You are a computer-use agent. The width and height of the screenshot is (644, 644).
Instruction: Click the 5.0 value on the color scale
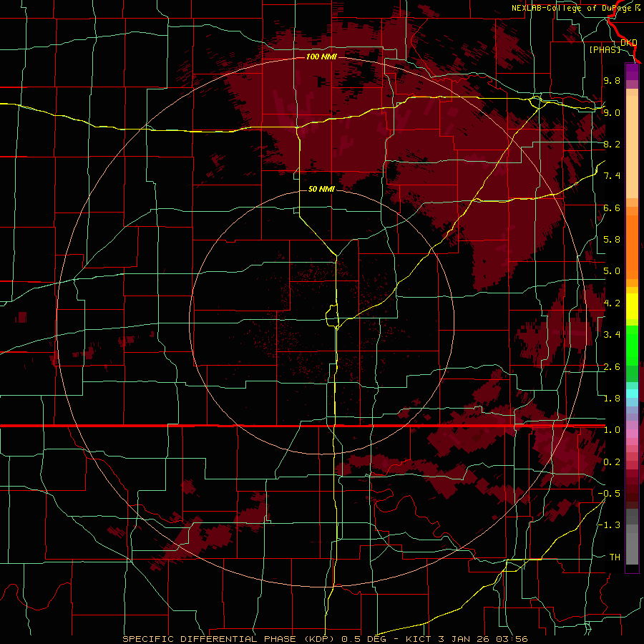point(612,271)
